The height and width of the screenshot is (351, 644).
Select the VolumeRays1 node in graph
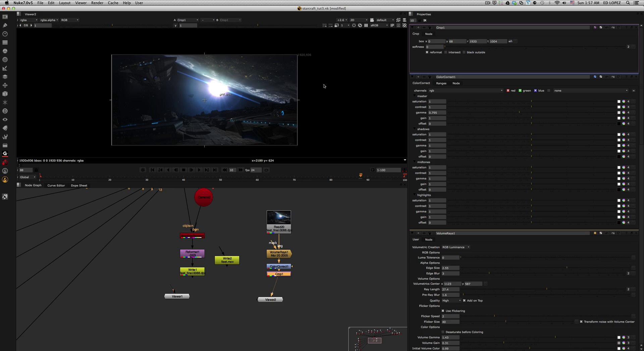pyautogui.click(x=279, y=254)
